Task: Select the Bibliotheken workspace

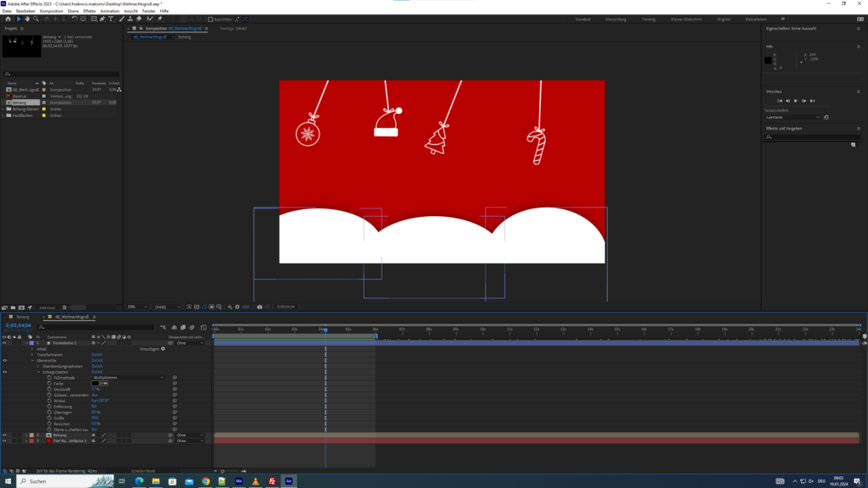Action: pyautogui.click(x=754, y=18)
